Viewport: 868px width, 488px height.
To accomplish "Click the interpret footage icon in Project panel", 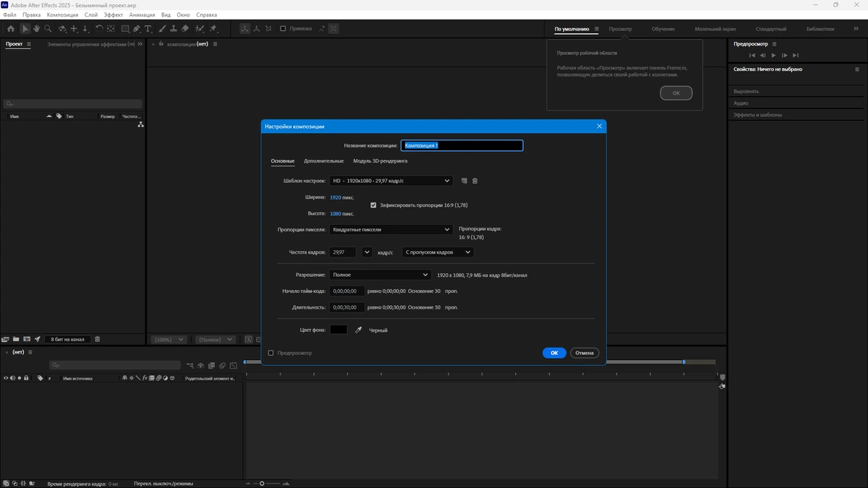I will pos(5,339).
